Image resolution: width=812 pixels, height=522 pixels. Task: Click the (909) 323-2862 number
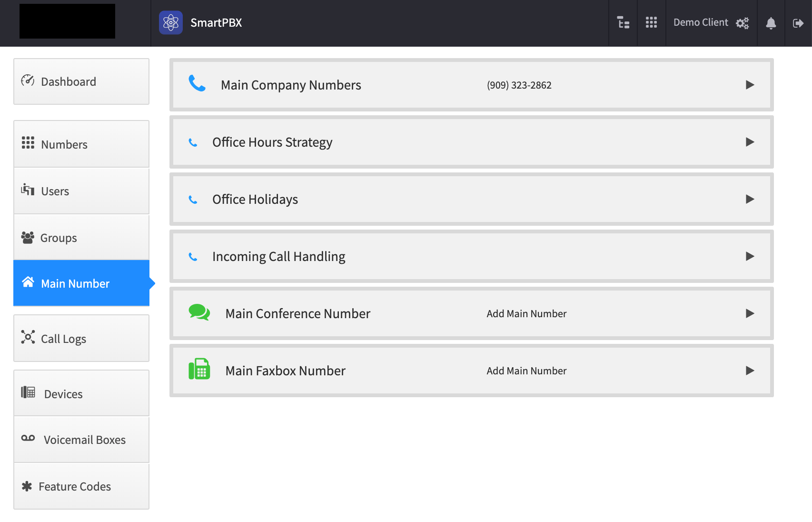[519, 85]
